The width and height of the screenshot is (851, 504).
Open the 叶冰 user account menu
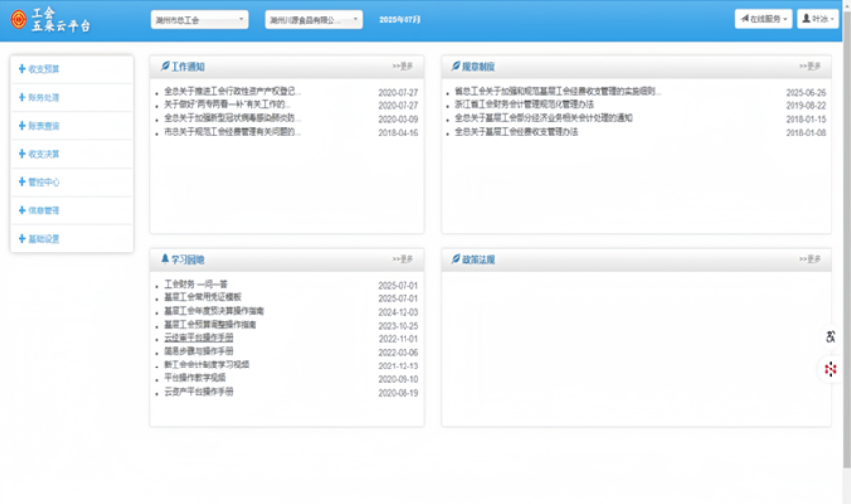(x=817, y=19)
